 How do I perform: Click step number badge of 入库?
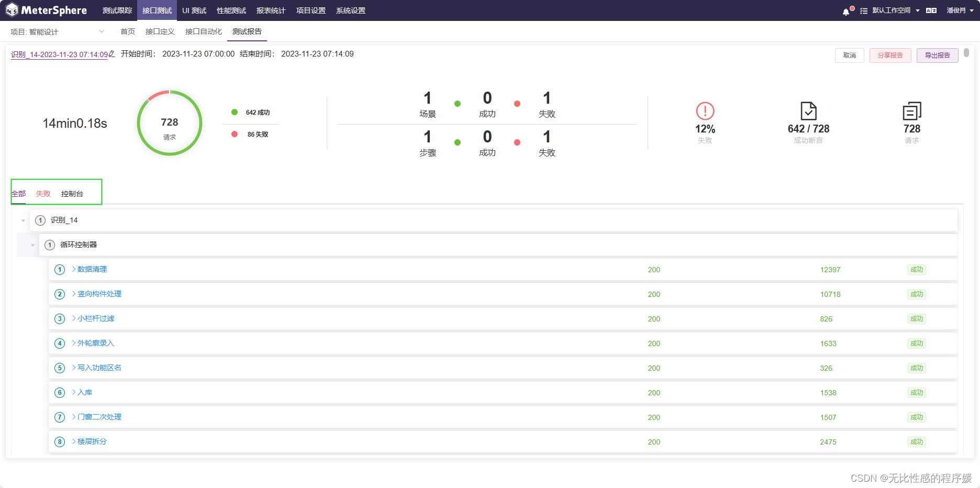[x=60, y=393]
